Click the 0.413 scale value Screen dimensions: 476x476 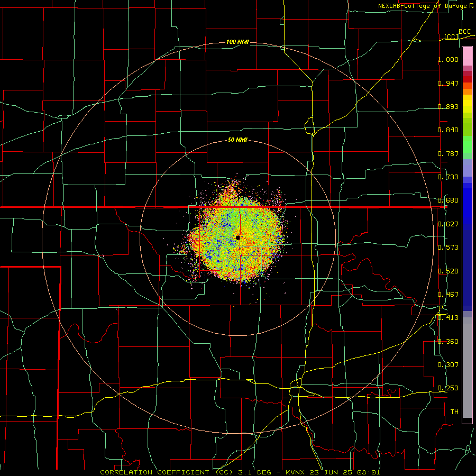coord(448,318)
